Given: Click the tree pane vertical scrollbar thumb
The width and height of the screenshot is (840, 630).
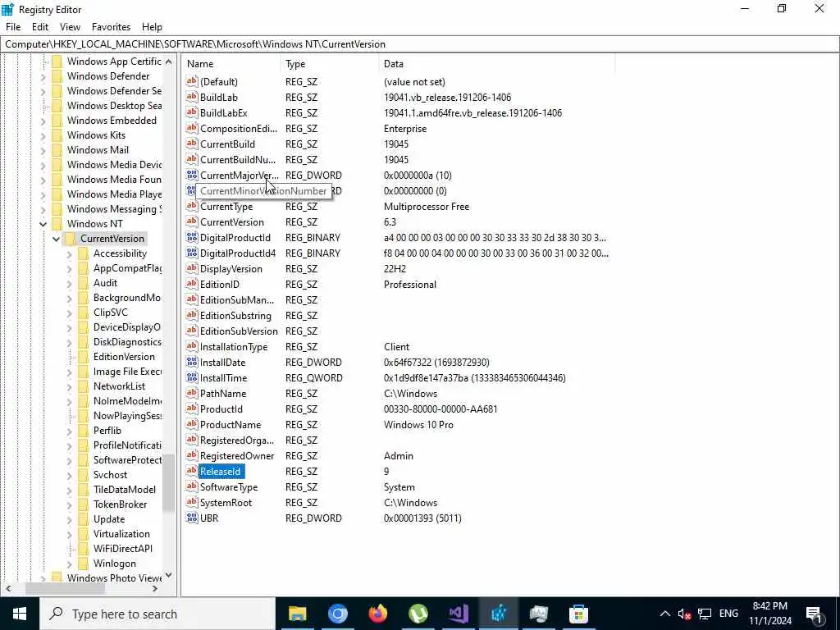Looking at the screenshot, I should pos(169,482).
